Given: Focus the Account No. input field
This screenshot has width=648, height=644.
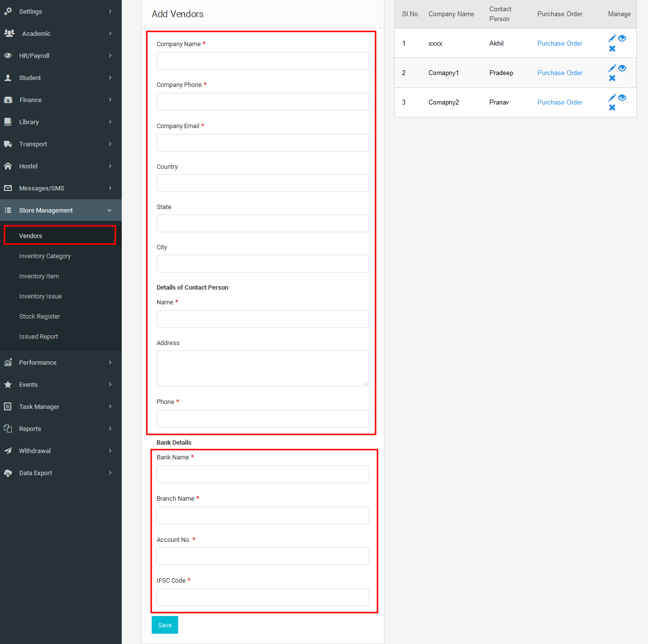Looking at the screenshot, I should (263, 556).
